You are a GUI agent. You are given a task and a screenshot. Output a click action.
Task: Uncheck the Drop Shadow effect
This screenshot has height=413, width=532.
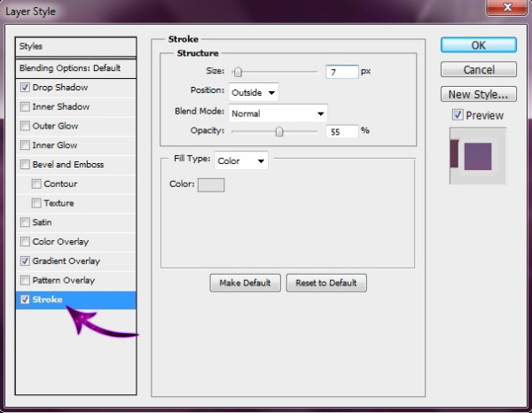(25, 88)
